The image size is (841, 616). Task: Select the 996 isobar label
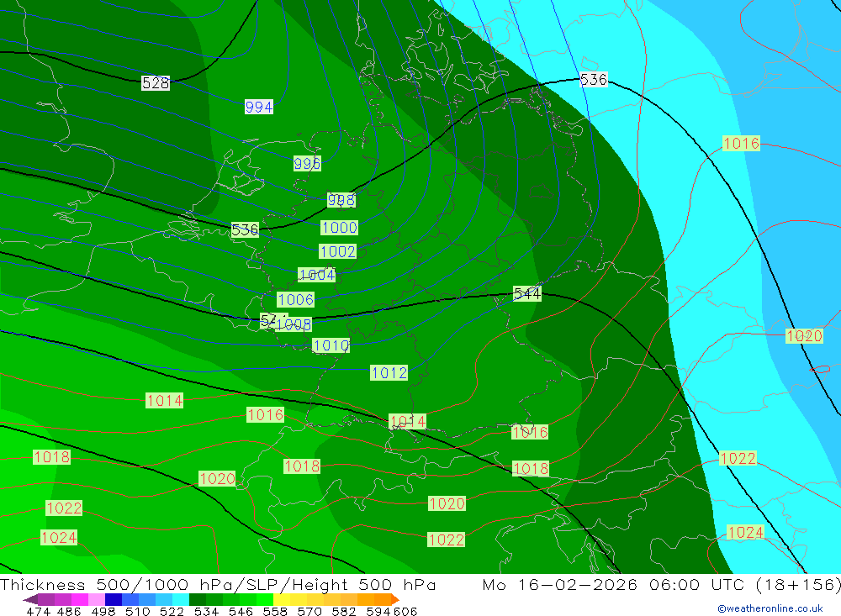click(x=307, y=164)
